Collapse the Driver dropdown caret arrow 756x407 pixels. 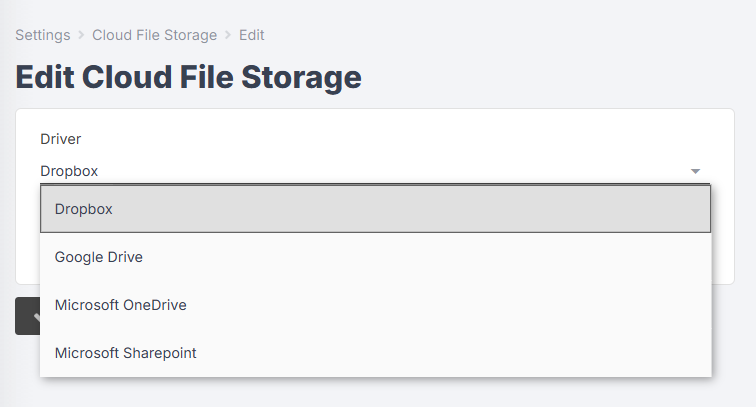695,171
